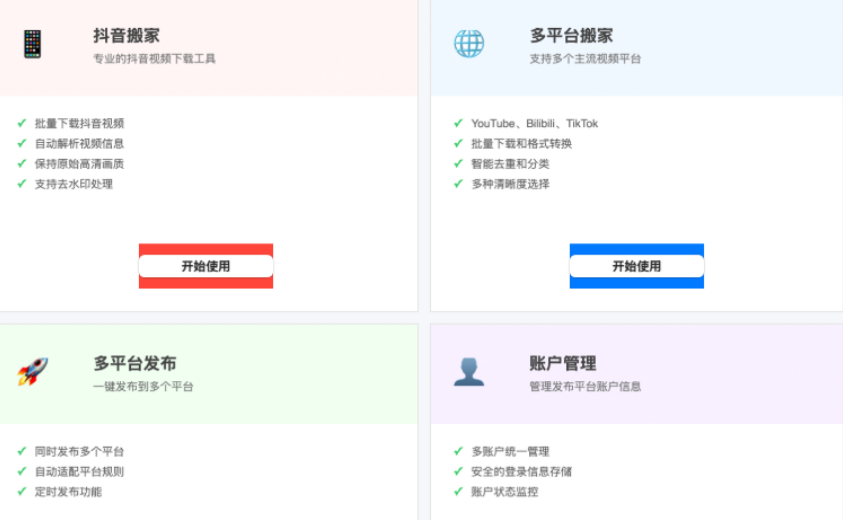Select the 多平台搬家 card title
The width and height of the screenshot is (843, 520).
(571, 36)
